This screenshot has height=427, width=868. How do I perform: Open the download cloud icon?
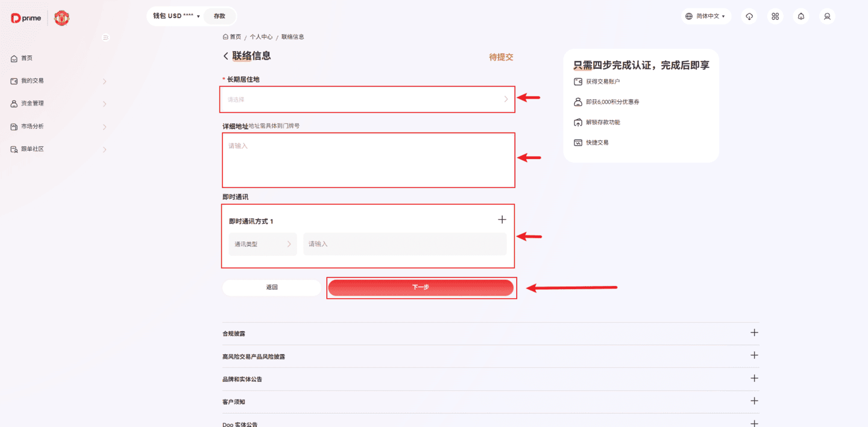(749, 16)
